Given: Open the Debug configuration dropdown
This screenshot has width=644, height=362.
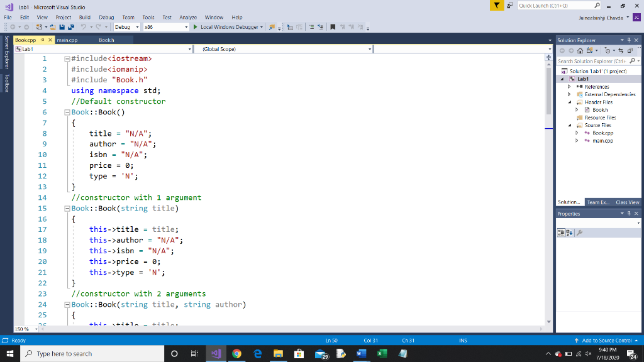Looking at the screenshot, I should pyautogui.click(x=127, y=27).
